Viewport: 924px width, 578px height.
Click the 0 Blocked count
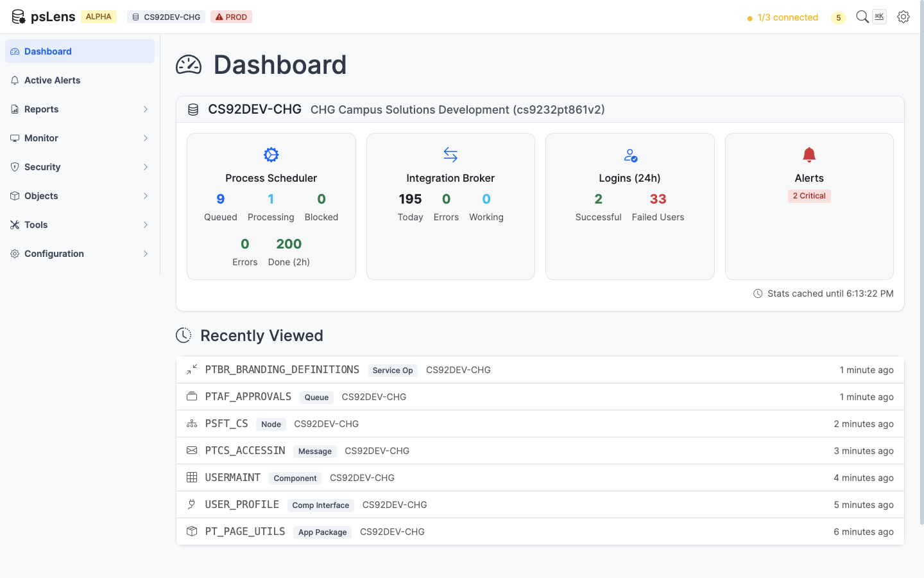point(321,207)
